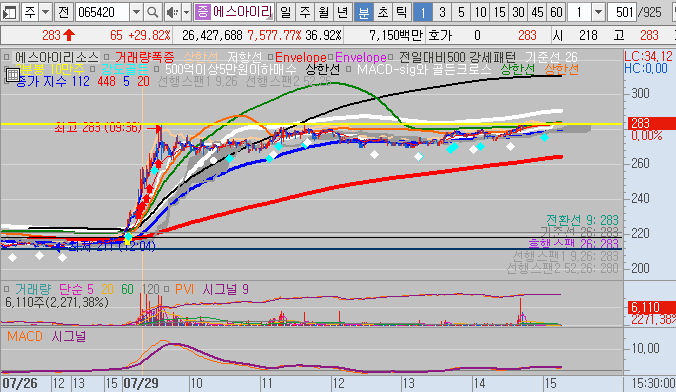Image resolution: width=676 pixels, height=392 pixels.
Task: Select the 5 minute interval button
Action: point(461,12)
